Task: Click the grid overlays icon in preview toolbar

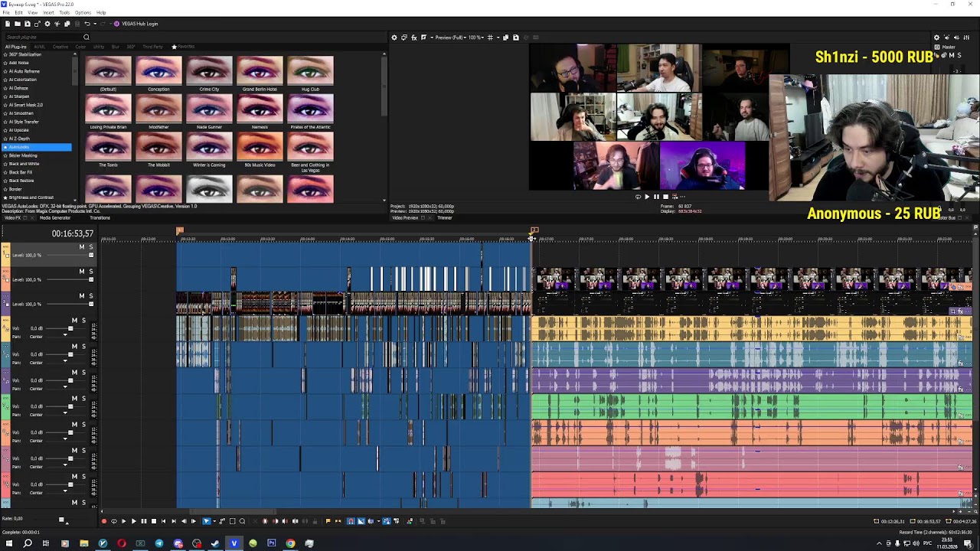Action: coord(490,37)
